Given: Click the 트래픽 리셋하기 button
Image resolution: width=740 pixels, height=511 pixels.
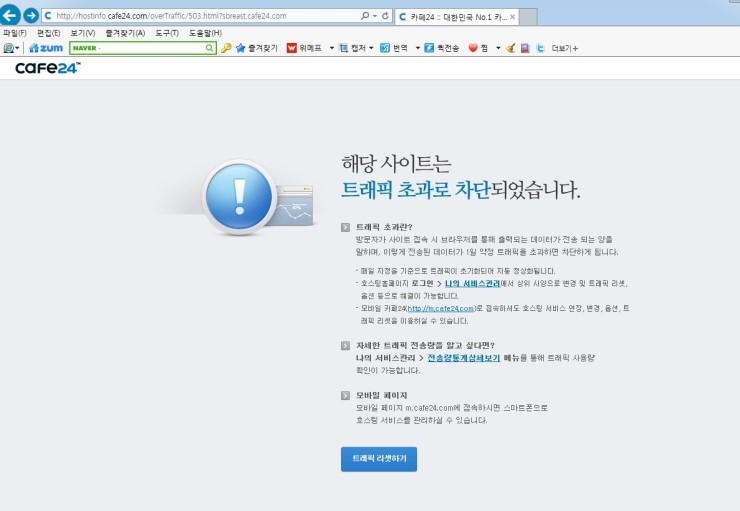Looking at the screenshot, I should 379,459.
